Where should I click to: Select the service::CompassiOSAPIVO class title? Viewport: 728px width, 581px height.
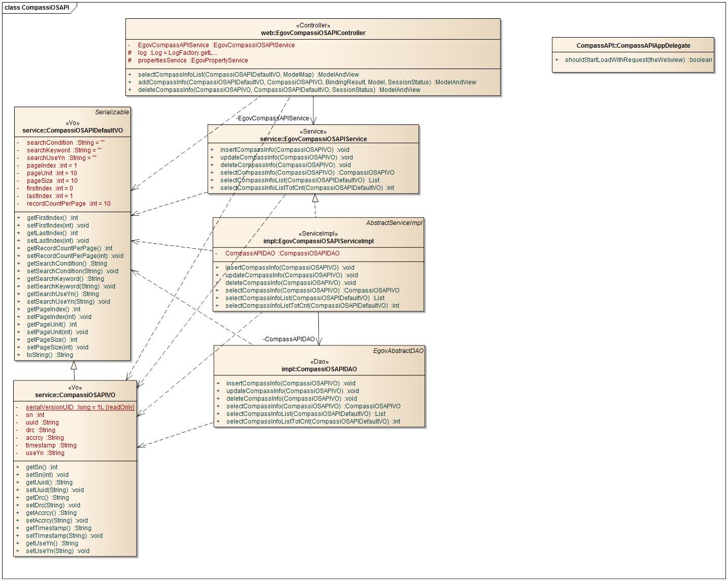pos(75,395)
